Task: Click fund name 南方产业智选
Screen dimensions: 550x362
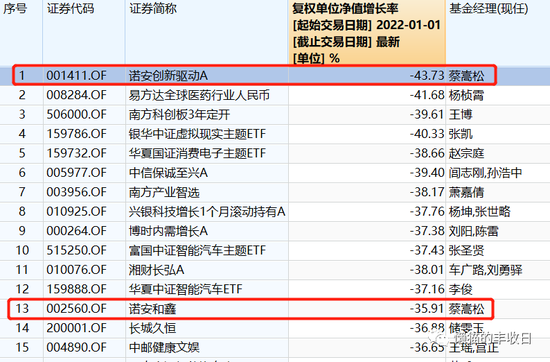Action: 164,192
